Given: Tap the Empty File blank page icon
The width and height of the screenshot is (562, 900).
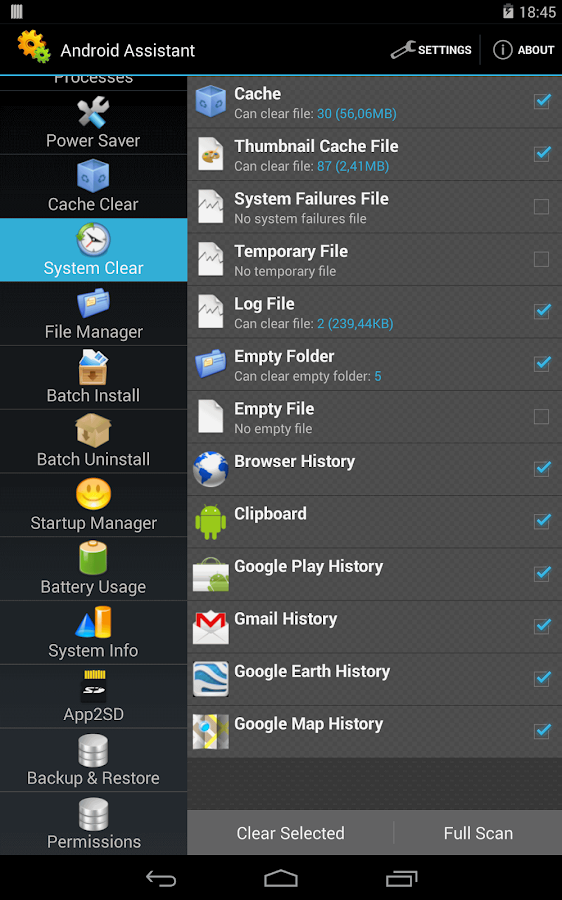Looking at the screenshot, I should [x=211, y=417].
